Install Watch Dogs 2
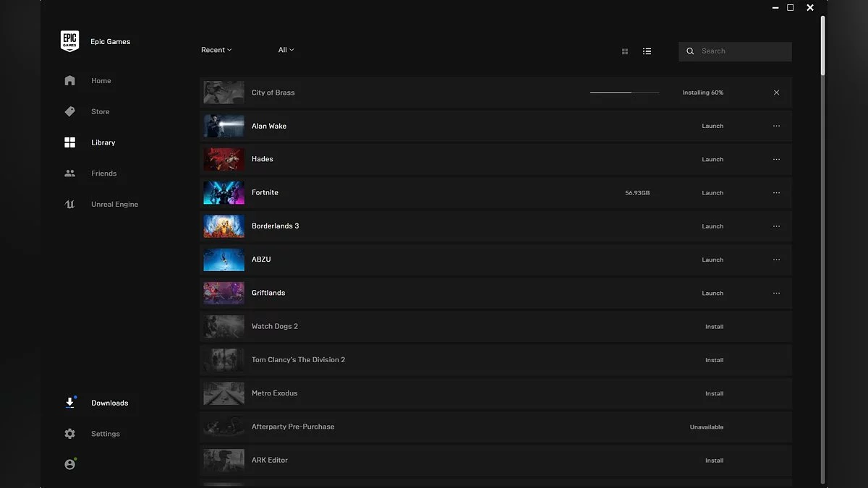The image size is (868, 488). 714,327
